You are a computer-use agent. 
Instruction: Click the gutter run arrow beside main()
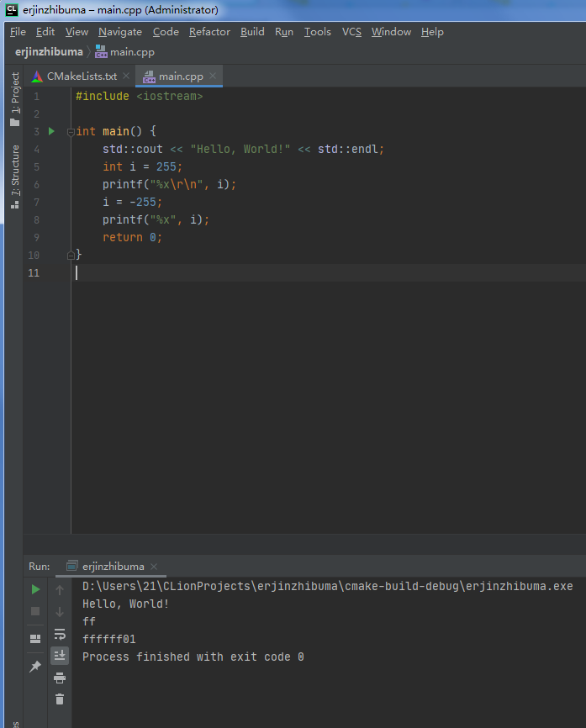(x=51, y=131)
